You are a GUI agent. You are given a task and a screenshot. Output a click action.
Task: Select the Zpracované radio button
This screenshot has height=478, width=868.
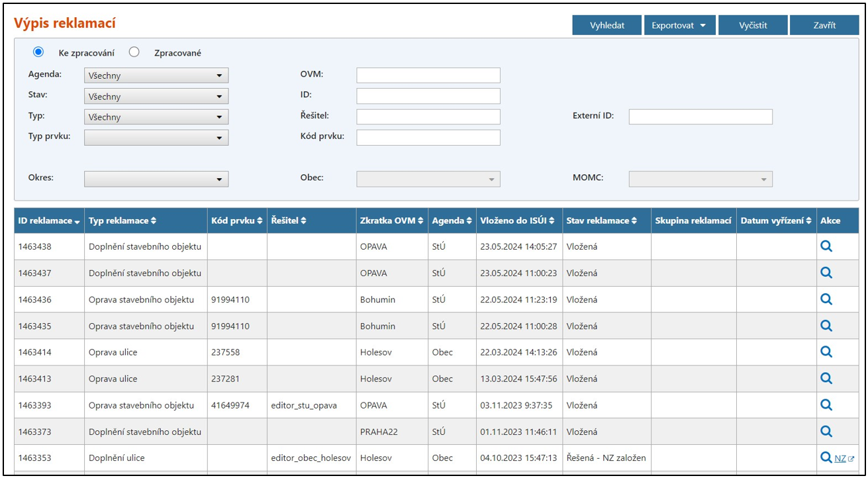(x=134, y=52)
